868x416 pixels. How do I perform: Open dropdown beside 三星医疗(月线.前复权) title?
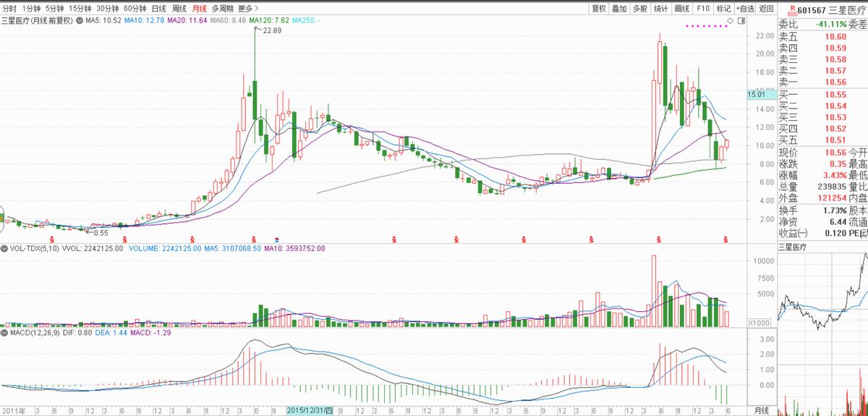coord(80,21)
